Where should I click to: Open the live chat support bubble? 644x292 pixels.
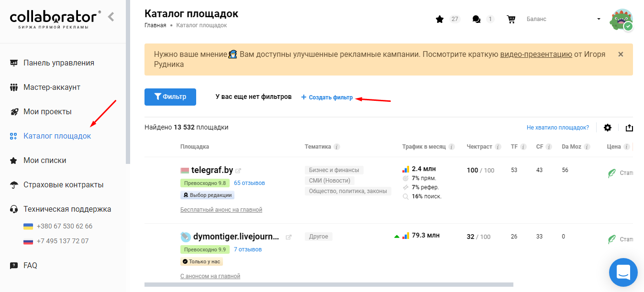623,272
